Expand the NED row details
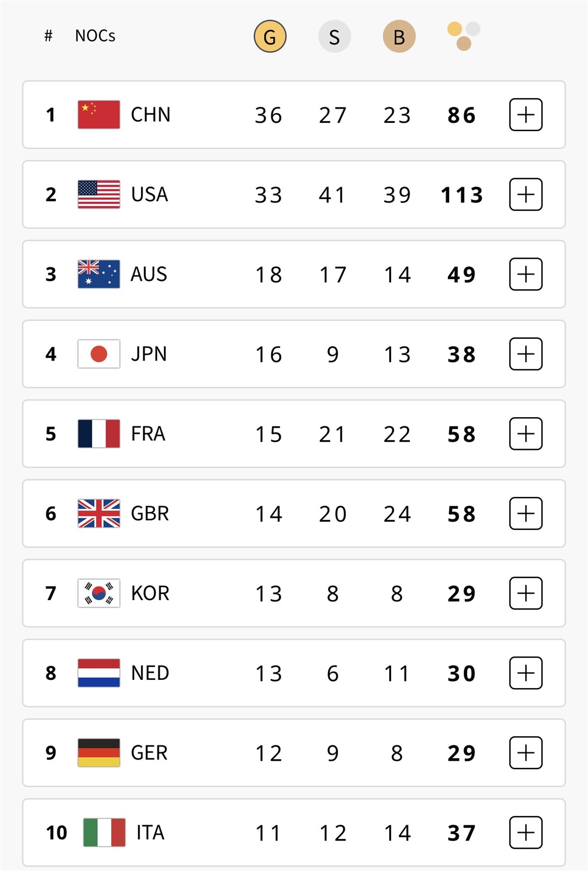 coord(526,673)
